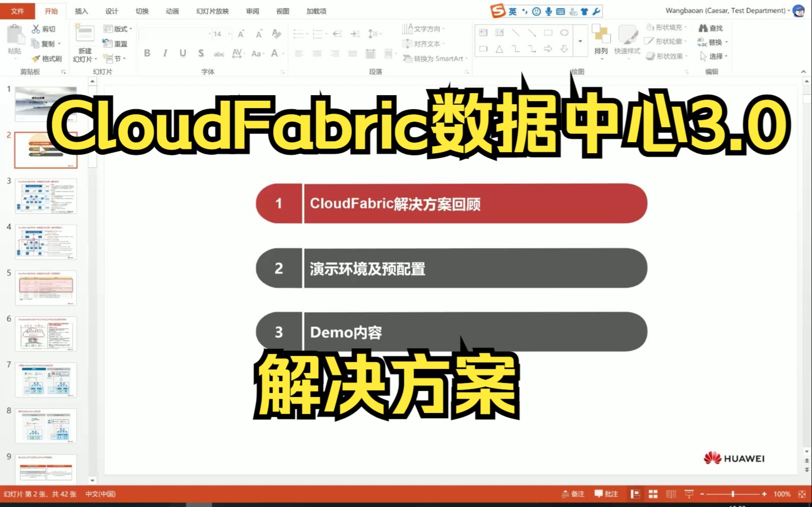Toggle text Shadow (S) formatting

[201, 53]
